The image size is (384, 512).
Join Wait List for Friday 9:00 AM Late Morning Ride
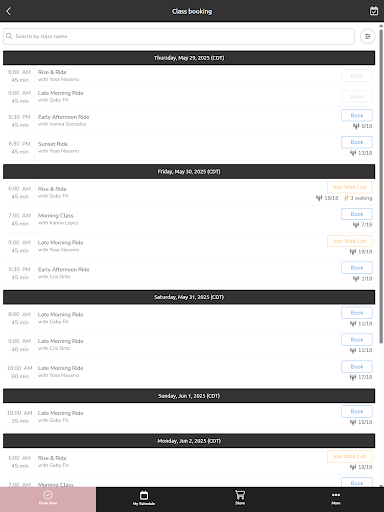(x=350, y=241)
